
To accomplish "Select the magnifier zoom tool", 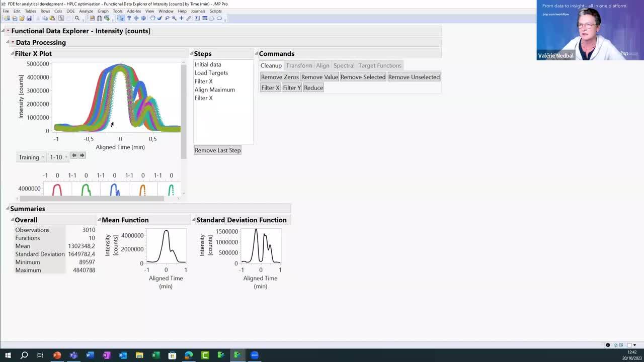I will tap(174, 18).
